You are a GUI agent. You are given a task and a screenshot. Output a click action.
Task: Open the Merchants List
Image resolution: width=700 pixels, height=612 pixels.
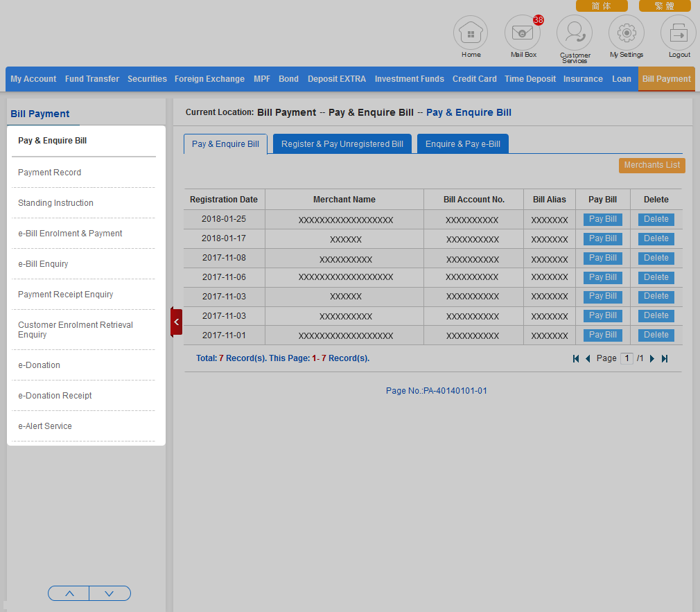[651, 166]
